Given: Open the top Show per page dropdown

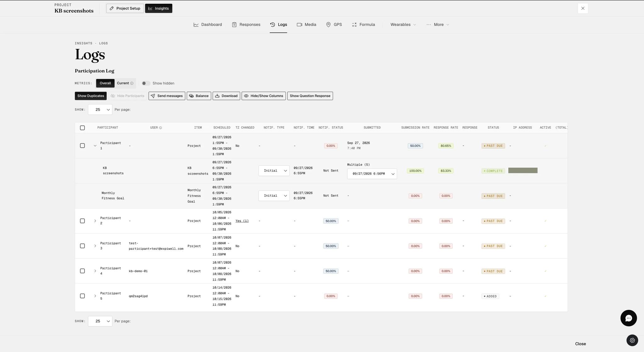Looking at the screenshot, I should click(100, 110).
